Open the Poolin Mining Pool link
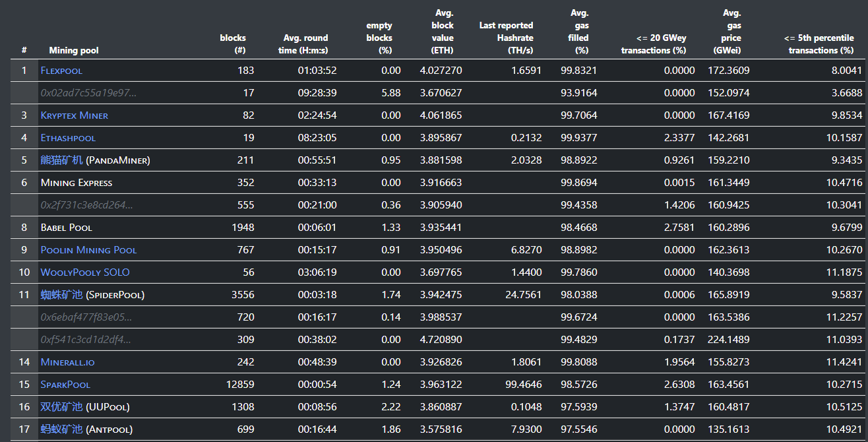The height and width of the screenshot is (442, 868). click(89, 250)
